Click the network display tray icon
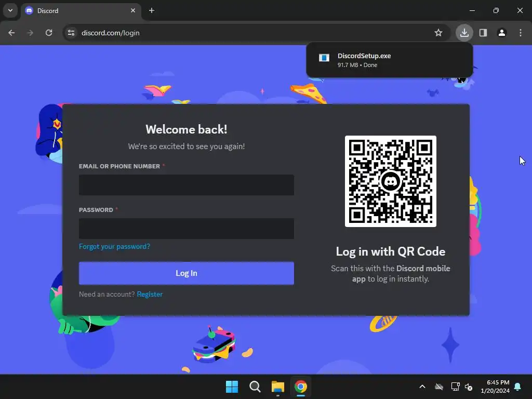Viewport: 532px width, 399px height. [455, 387]
